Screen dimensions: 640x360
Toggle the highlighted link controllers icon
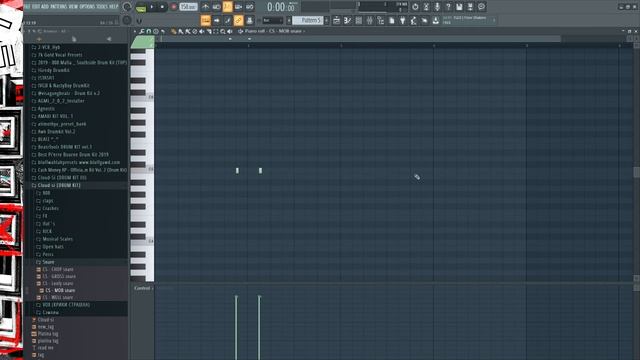point(238,20)
